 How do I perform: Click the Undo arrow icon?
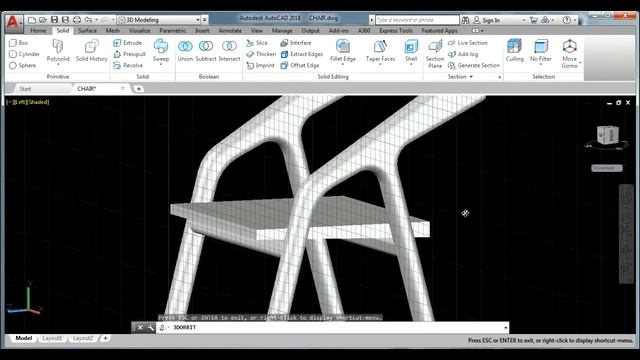point(88,20)
